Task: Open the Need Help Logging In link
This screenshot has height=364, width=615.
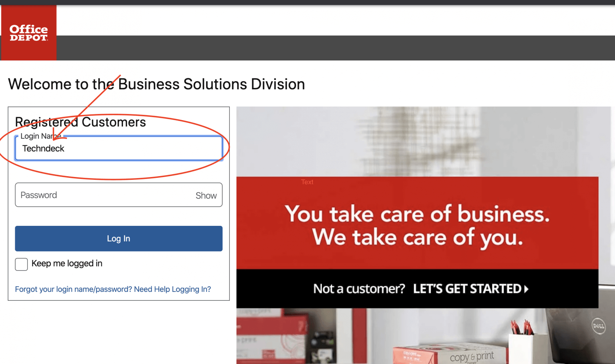Action: click(173, 289)
